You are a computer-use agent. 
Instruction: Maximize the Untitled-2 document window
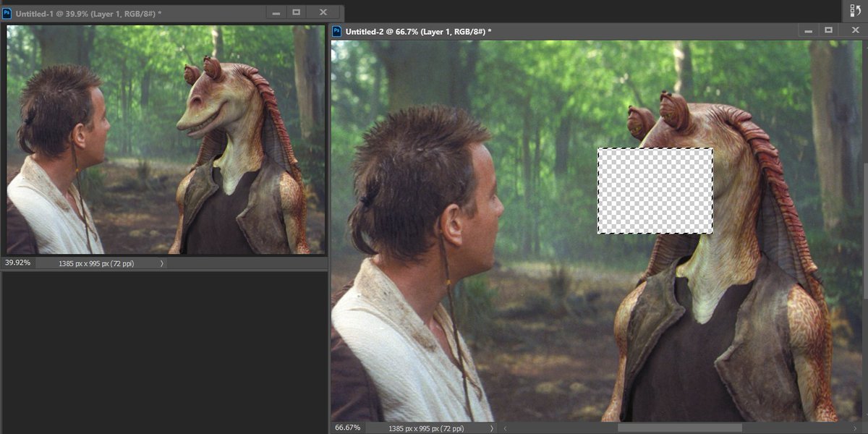pyautogui.click(x=829, y=31)
